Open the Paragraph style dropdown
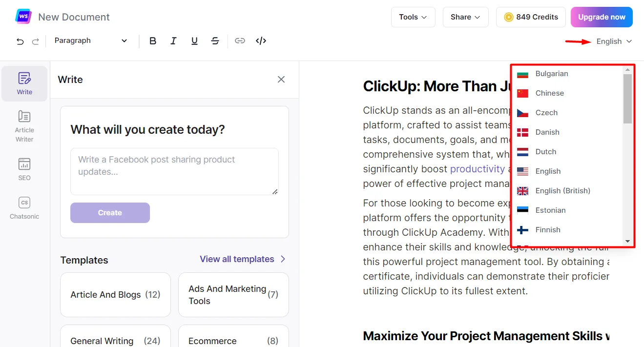Image resolution: width=644 pixels, height=347 pixels. [x=90, y=41]
